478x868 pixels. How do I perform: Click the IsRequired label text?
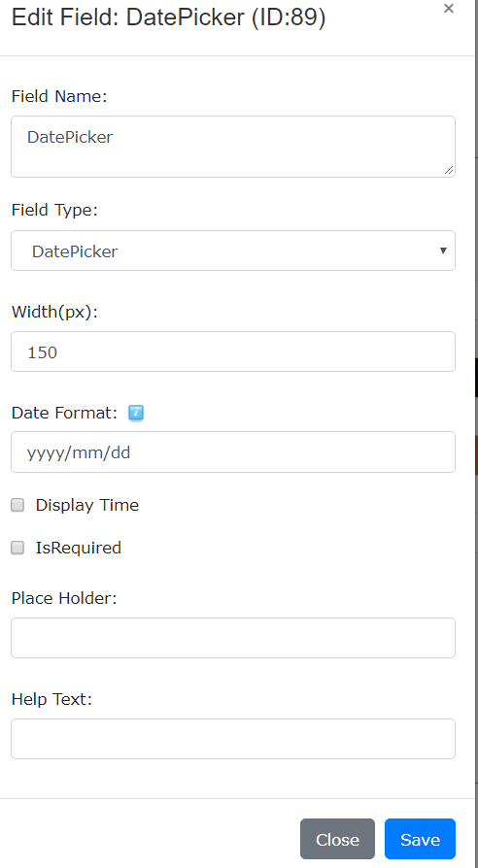tap(78, 548)
